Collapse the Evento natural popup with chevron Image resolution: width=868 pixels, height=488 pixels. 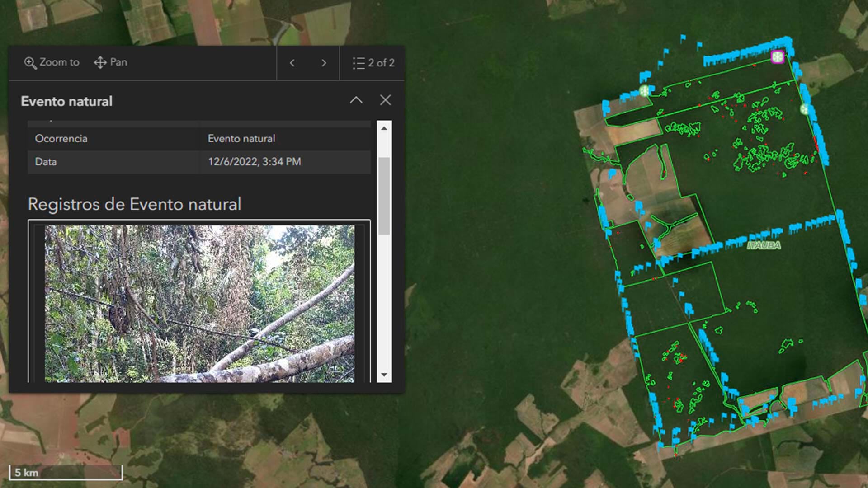tap(356, 100)
